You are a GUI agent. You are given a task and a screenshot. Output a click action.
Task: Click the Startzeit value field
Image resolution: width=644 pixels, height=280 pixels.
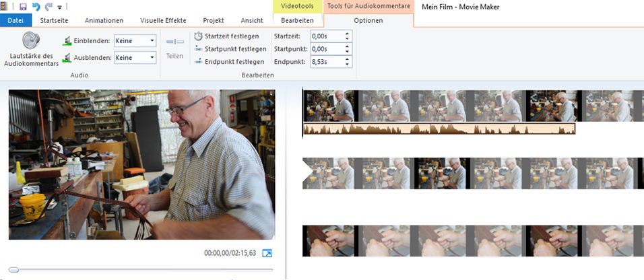(x=327, y=36)
